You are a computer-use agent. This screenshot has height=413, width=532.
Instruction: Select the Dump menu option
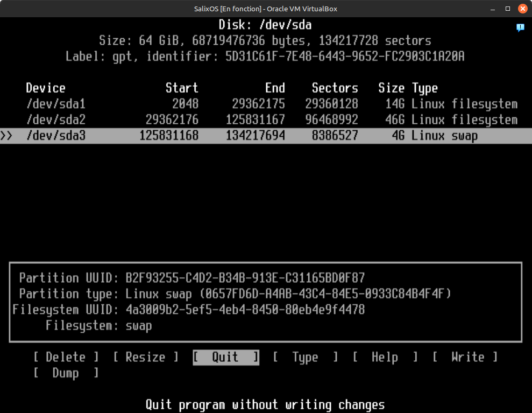[x=66, y=373]
